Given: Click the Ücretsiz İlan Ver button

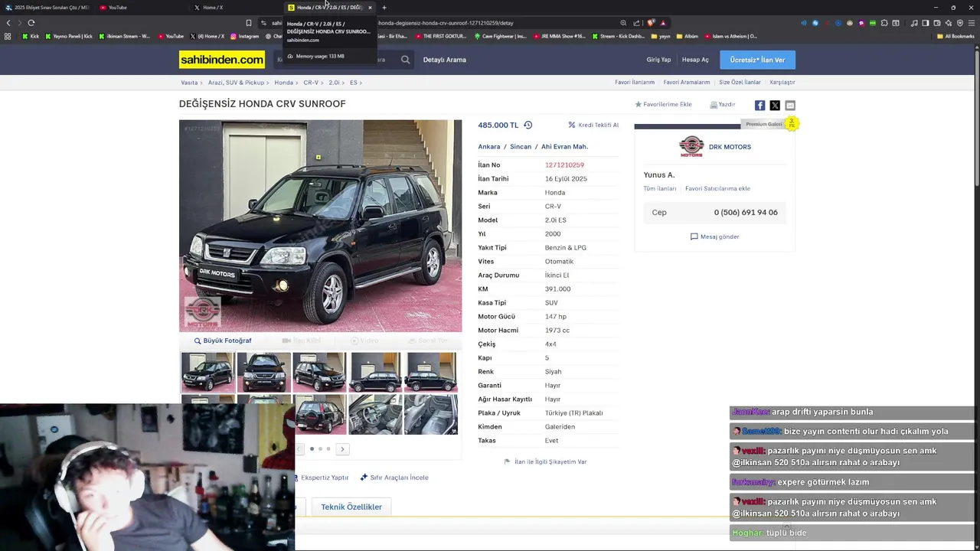Looking at the screenshot, I should 757,60.
